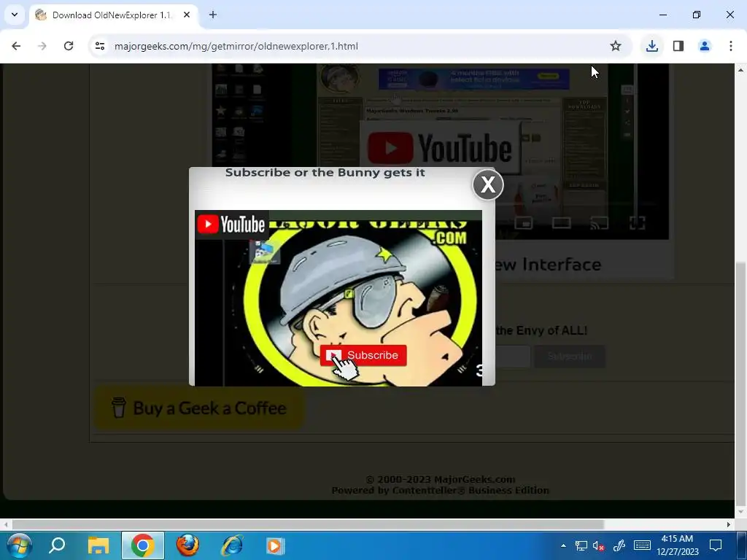
Task: Click the horizontal scrollbar right arrow
Action: point(729,524)
